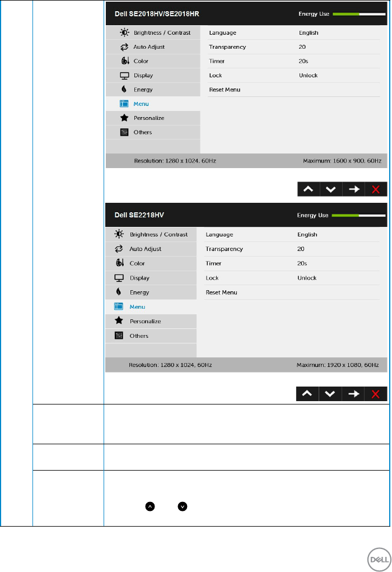This screenshot has height=572, width=392.
Task: Click Transparency value 20 in SE2218HV menu
Action: (301, 249)
